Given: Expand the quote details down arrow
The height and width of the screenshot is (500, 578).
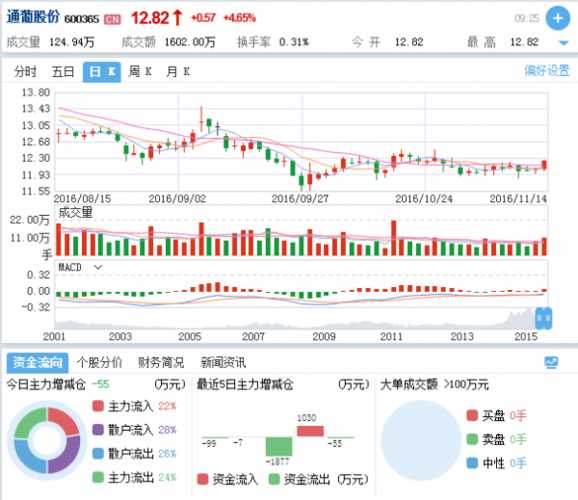Looking at the screenshot, I should tap(563, 43).
